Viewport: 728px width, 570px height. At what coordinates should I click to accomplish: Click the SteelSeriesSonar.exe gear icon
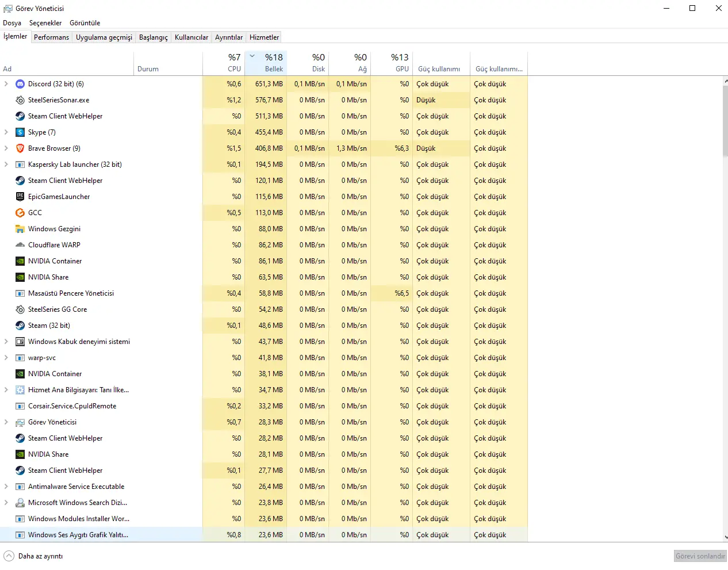(20, 100)
